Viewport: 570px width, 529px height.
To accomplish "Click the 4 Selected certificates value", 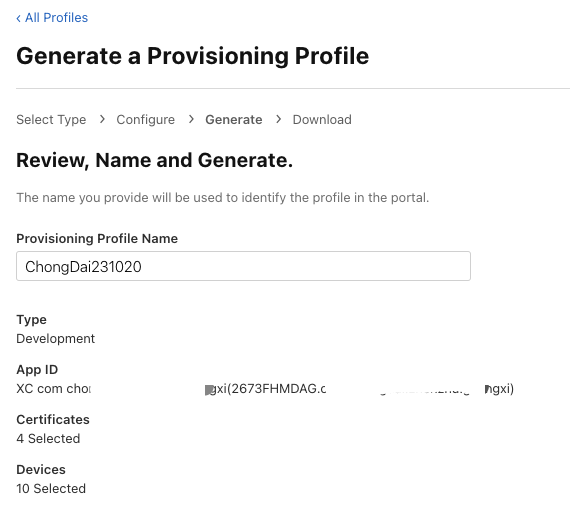I will 48,439.
